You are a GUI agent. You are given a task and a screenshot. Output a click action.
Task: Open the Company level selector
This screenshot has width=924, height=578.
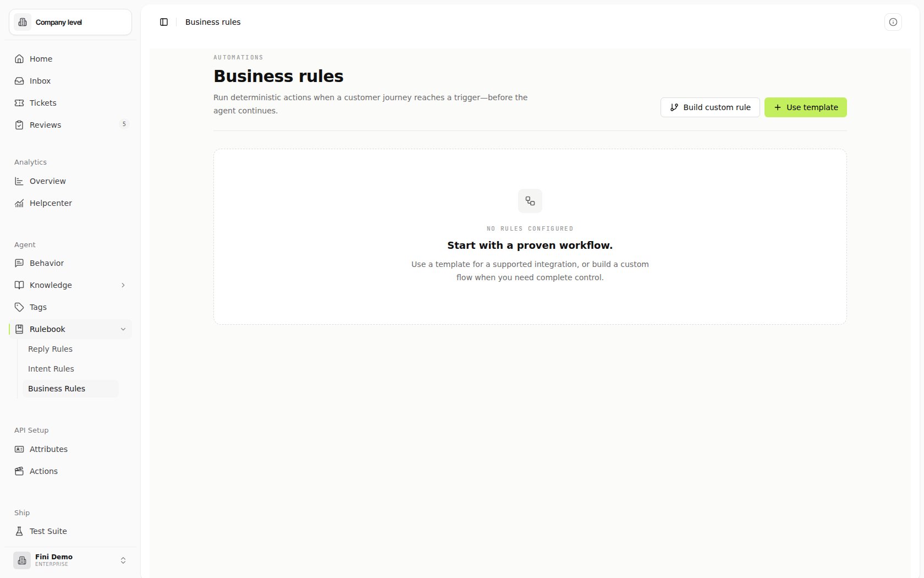point(70,22)
